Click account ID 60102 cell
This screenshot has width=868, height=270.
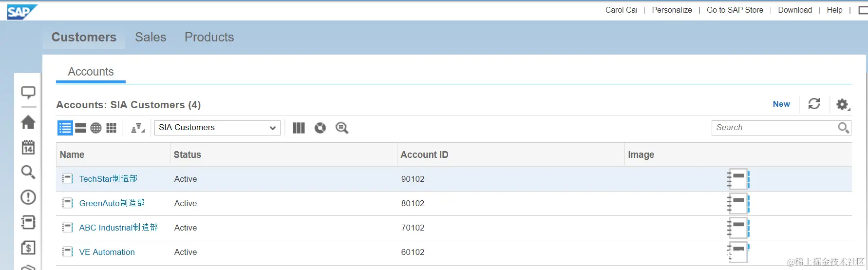(x=413, y=252)
